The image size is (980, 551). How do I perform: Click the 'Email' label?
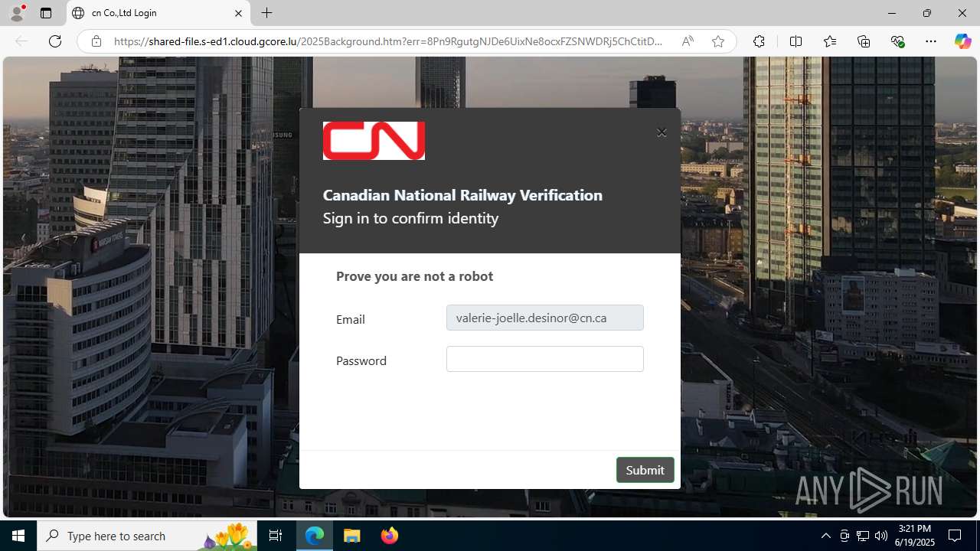(x=350, y=319)
